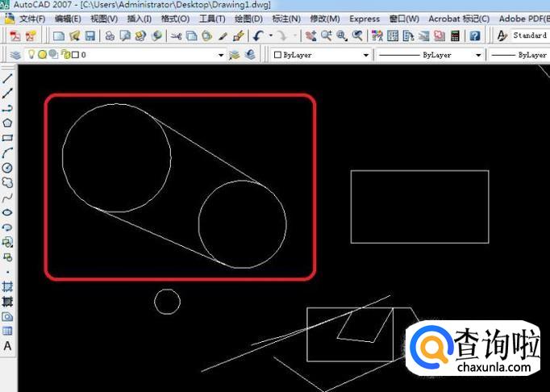The width and height of the screenshot is (550, 392).
Task: Open the 文件(F) menu
Action: (32, 19)
